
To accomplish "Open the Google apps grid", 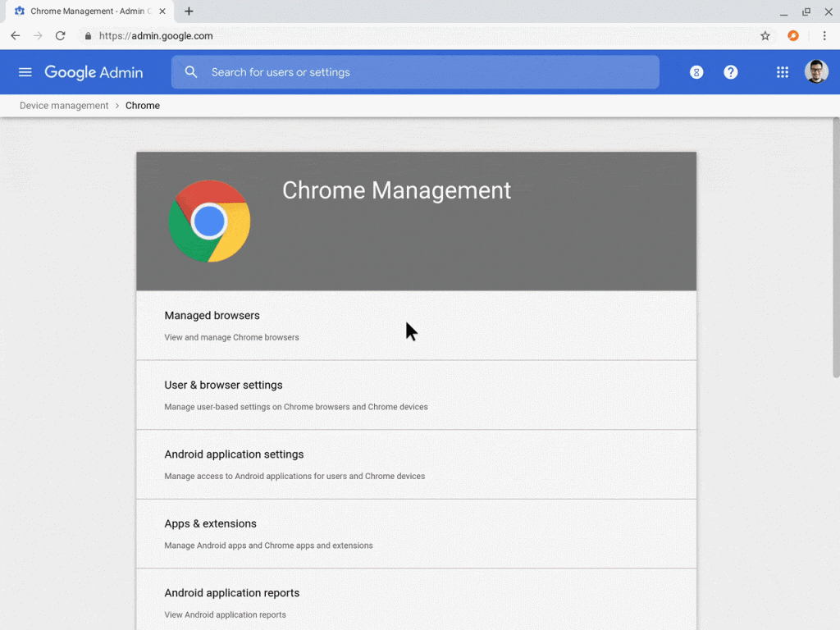I will pos(782,72).
